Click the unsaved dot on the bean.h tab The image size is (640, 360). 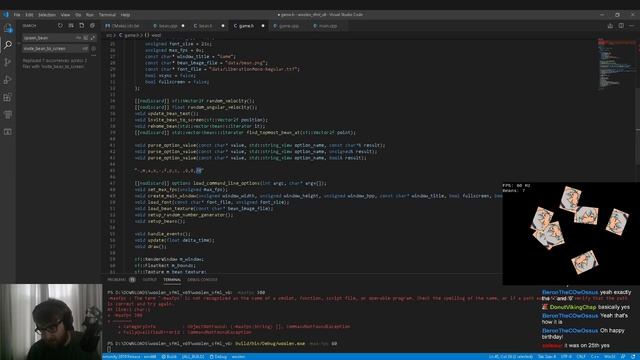tap(223, 26)
